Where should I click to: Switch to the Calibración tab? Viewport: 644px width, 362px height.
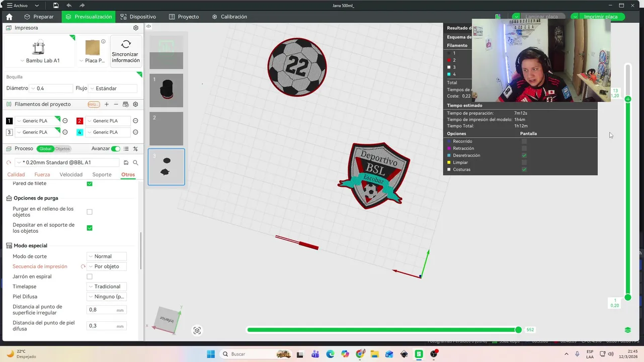(x=229, y=17)
